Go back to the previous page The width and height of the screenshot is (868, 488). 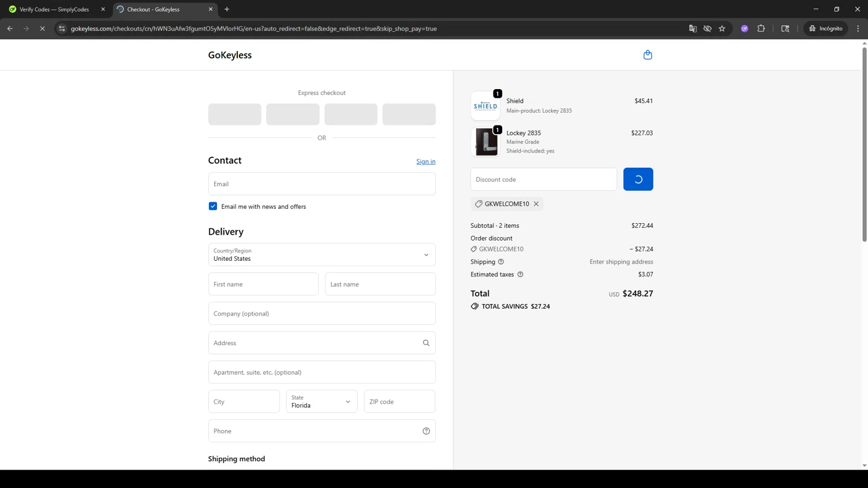coord(10,28)
